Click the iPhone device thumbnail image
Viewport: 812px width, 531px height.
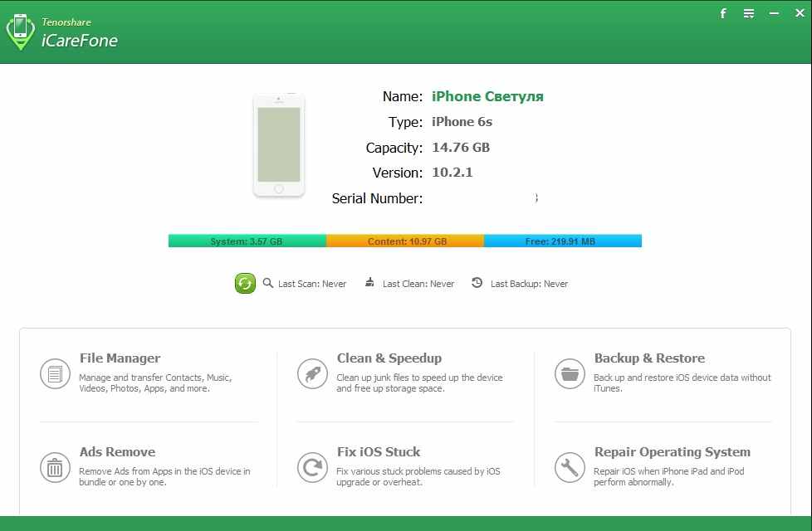tap(279, 145)
